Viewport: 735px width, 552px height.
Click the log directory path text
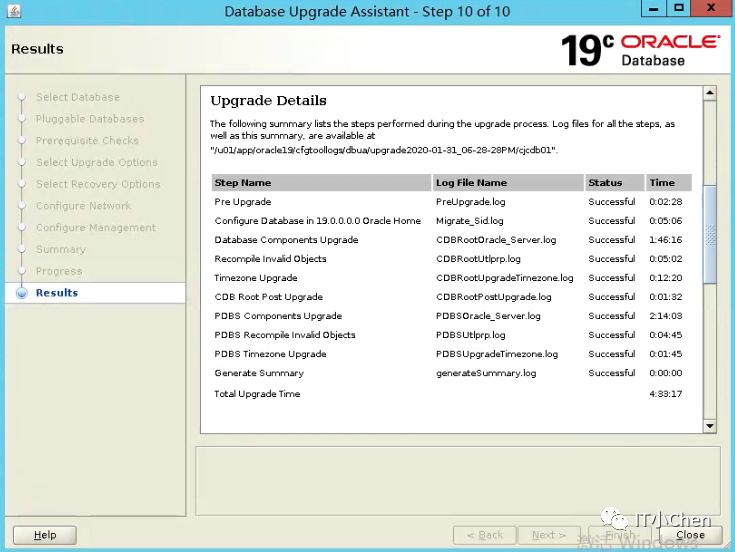[x=384, y=150]
